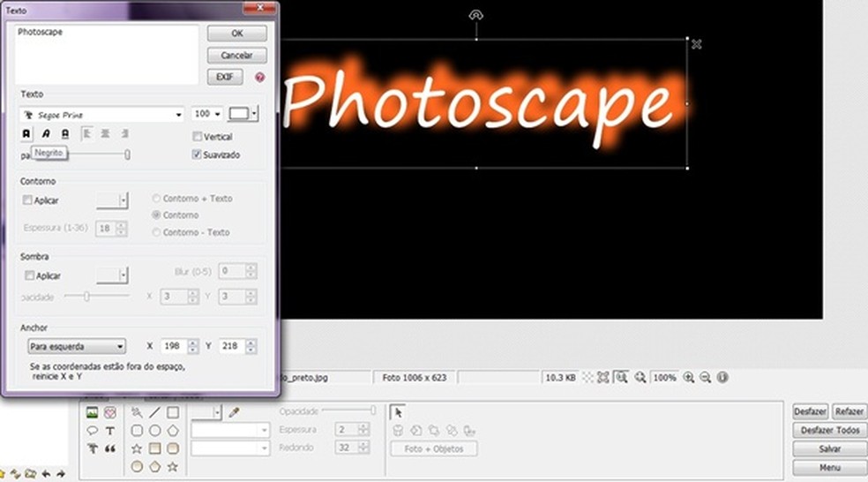The width and height of the screenshot is (868, 482).
Task: Open the photo info icon in status bar
Action: (x=722, y=377)
